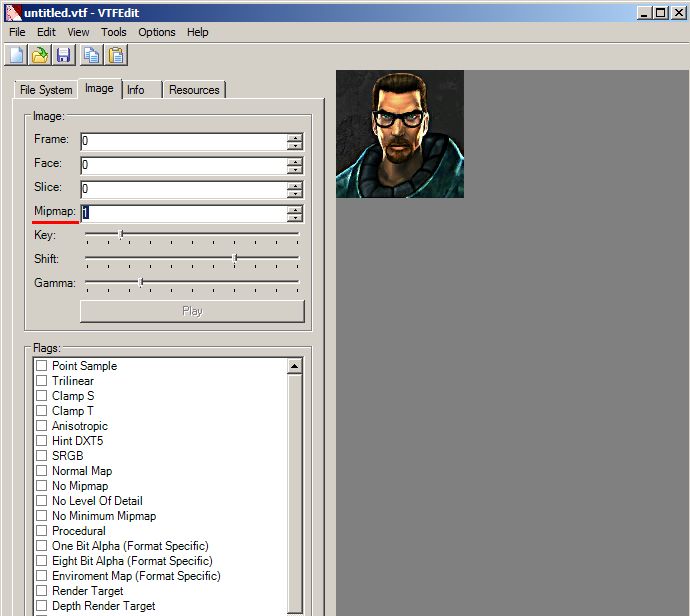Enable the Trilinear flag

[41, 381]
